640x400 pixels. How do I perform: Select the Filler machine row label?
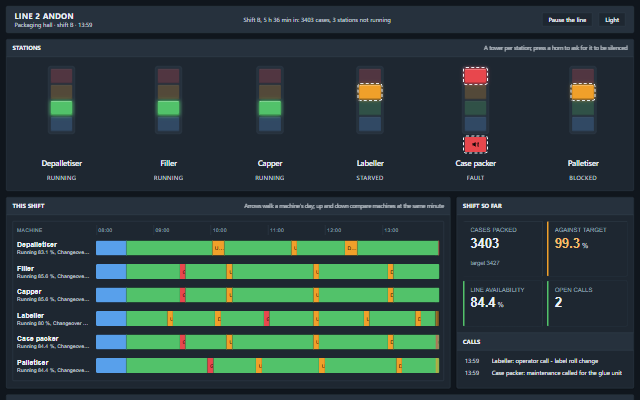(x=53, y=272)
